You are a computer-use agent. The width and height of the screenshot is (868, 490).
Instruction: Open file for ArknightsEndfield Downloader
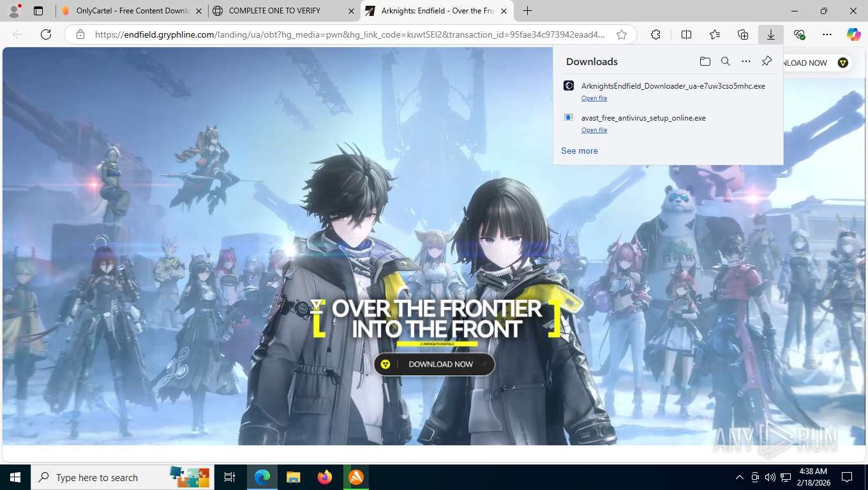(x=594, y=98)
